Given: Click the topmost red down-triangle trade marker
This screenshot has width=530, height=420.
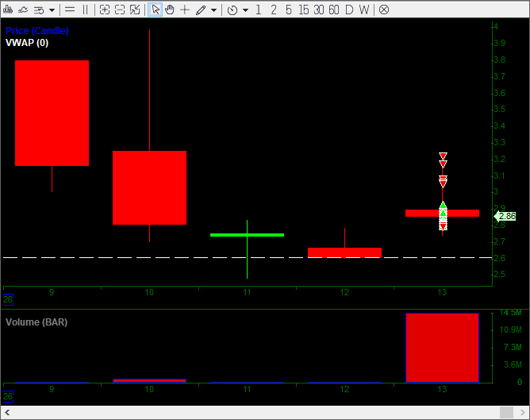Looking at the screenshot, I should [x=444, y=156].
